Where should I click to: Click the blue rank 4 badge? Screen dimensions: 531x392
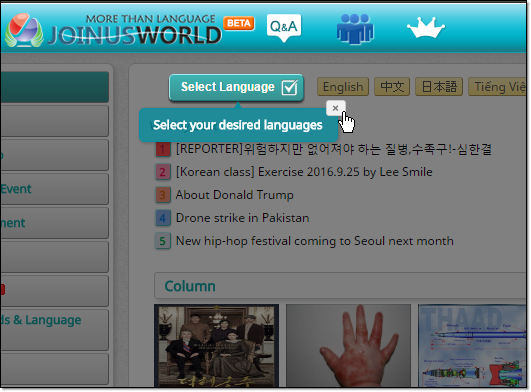[163, 218]
